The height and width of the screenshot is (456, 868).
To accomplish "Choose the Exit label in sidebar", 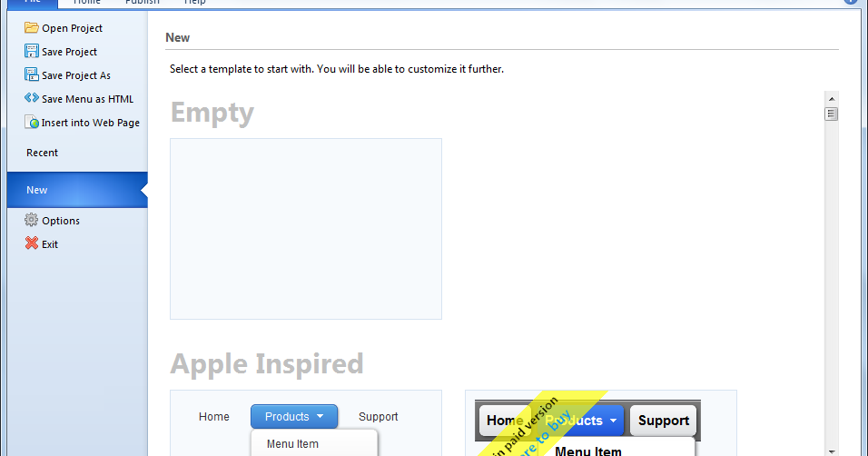I will (50, 244).
